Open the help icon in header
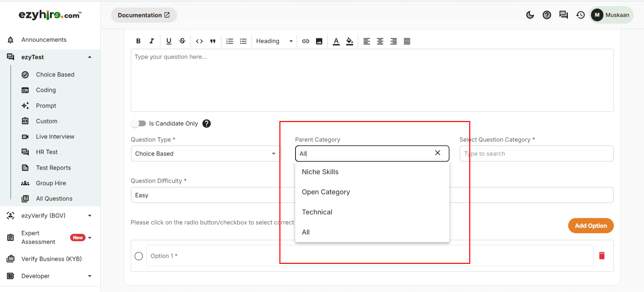This screenshot has width=644, height=292. pyautogui.click(x=547, y=15)
